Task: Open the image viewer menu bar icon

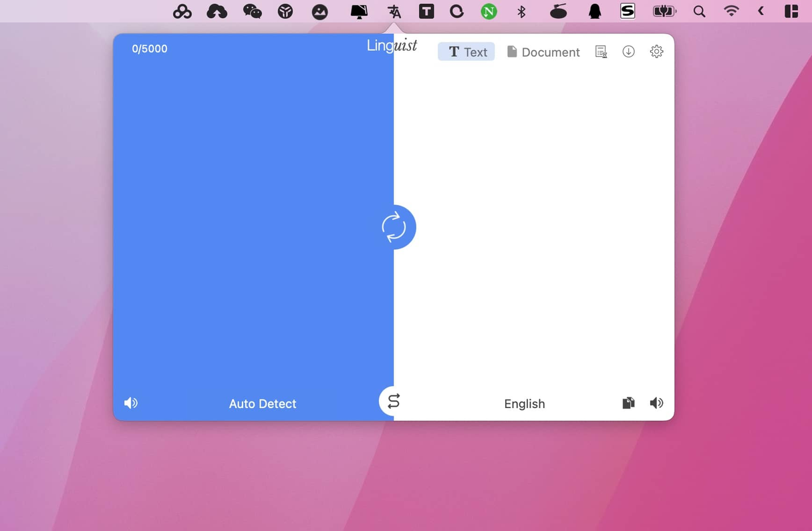Action: pos(320,11)
